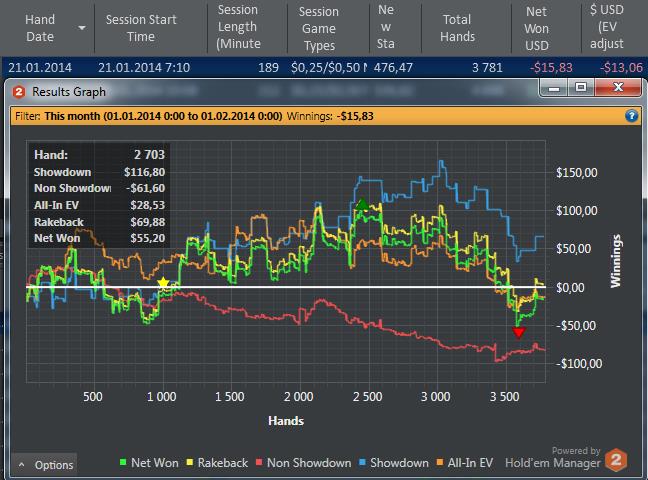The width and height of the screenshot is (648, 480).
Task: Select the 3 781 total hands cell
Action: (487, 67)
